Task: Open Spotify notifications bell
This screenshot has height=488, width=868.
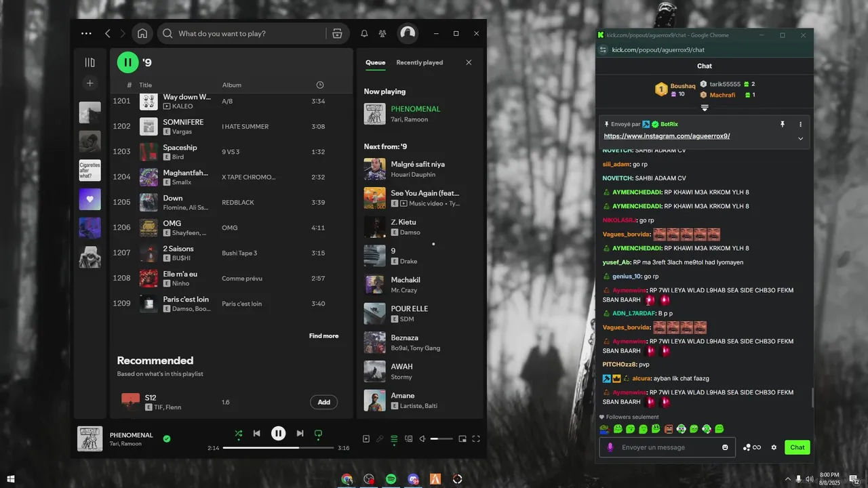Action: 364,33
